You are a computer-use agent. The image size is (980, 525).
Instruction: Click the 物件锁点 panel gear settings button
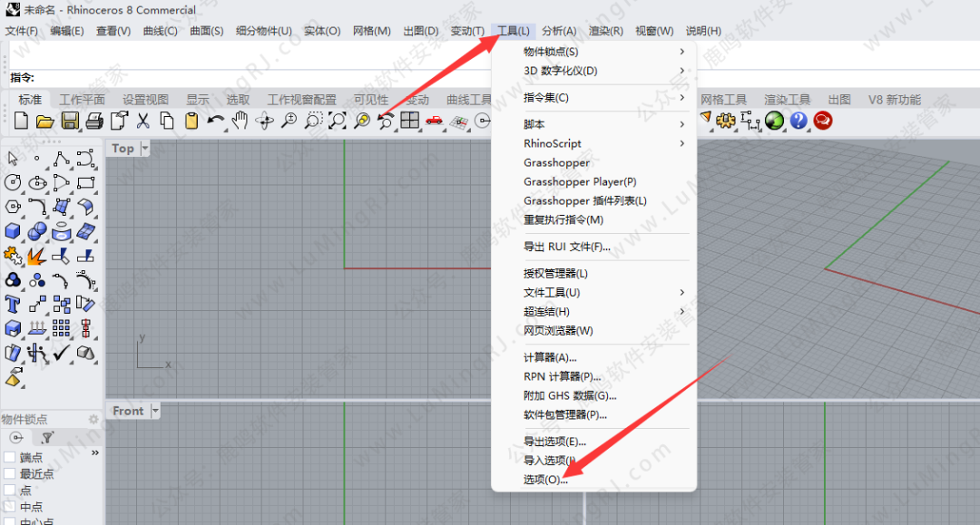point(93,420)
